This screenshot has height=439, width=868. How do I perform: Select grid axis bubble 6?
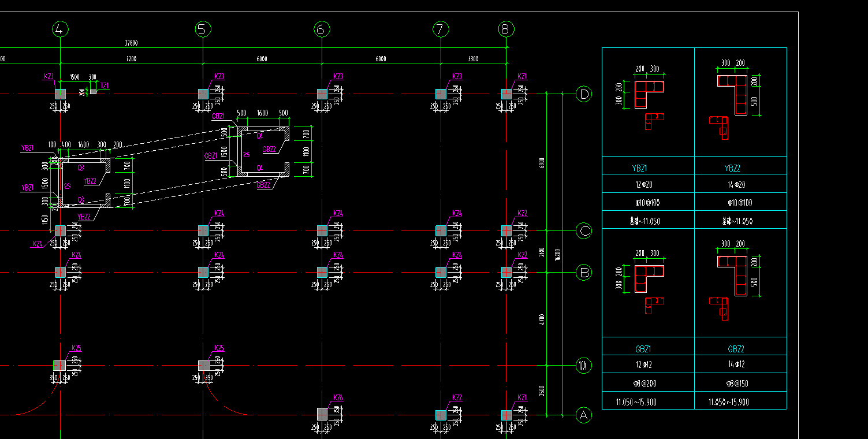point(322,29)
